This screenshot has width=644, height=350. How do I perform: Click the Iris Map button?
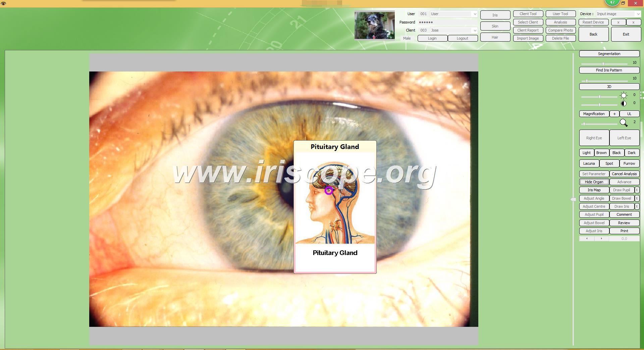pyautogui.click(x=594, y=190)
